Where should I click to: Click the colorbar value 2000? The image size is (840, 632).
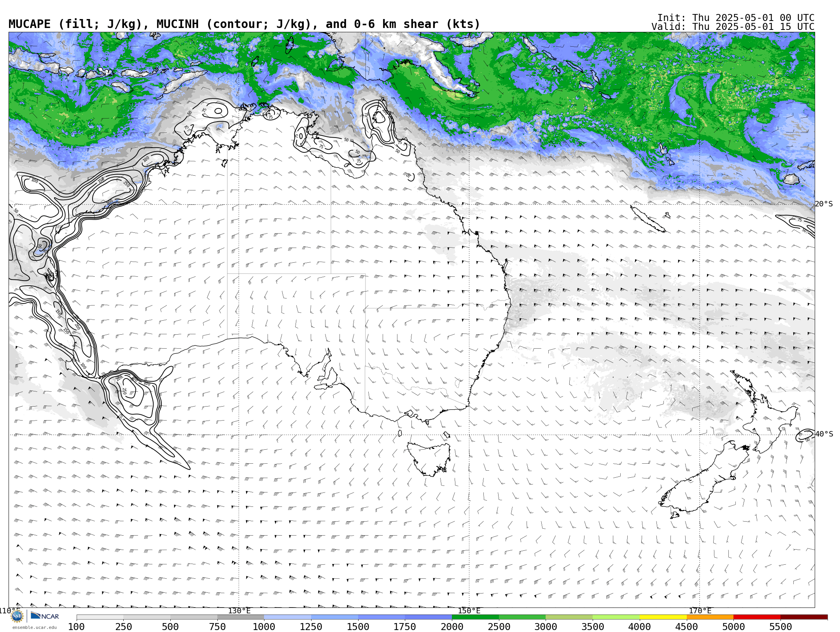[x=452, y=627]
